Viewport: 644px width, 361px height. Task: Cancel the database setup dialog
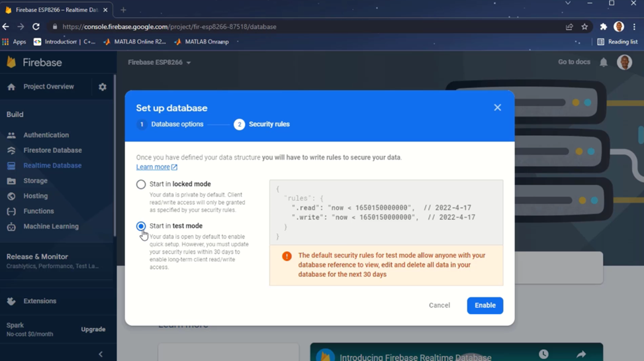tap(439, 305)
